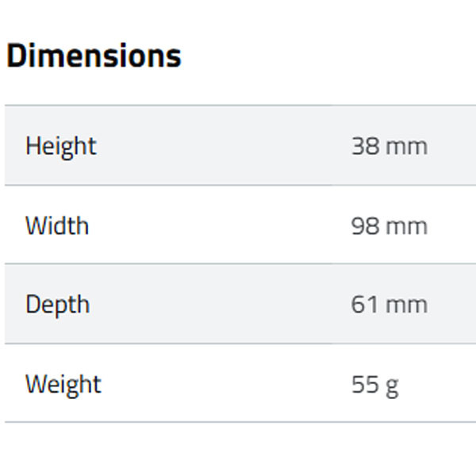Viewport: 476px width, 476px height.
Task: Click the mm unit beside 61
Action: [406, 305]
